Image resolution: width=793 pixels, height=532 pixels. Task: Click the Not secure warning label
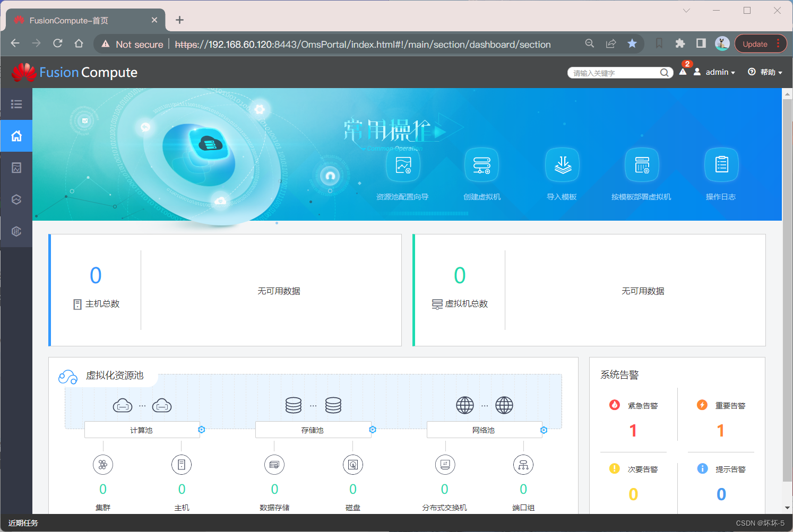click(132, 45)
